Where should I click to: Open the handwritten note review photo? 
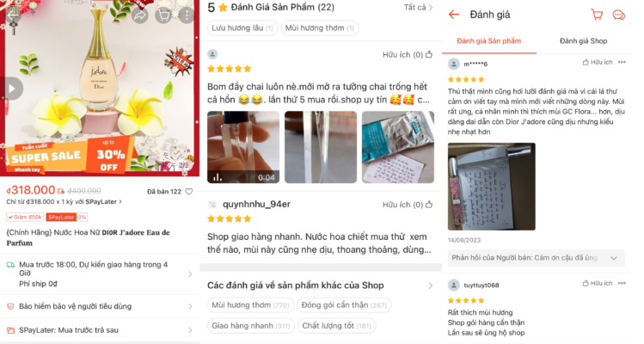(491, 187)
